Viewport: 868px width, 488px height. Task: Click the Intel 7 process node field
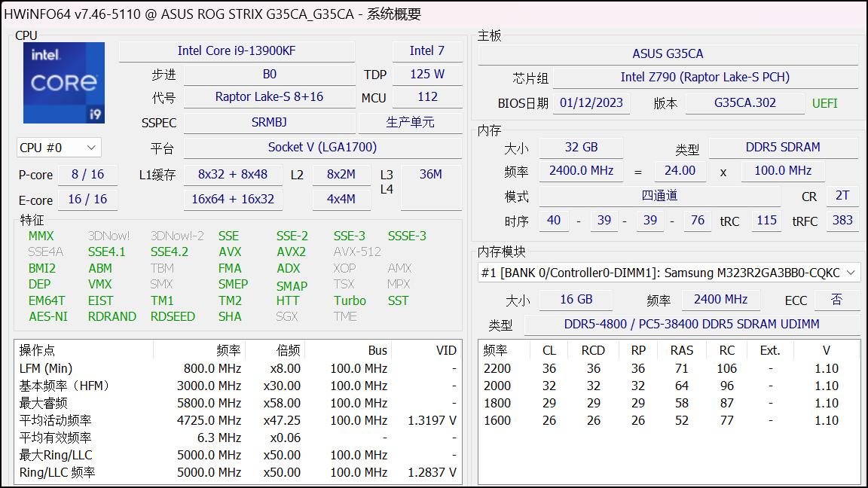click(x=427, y=50)
